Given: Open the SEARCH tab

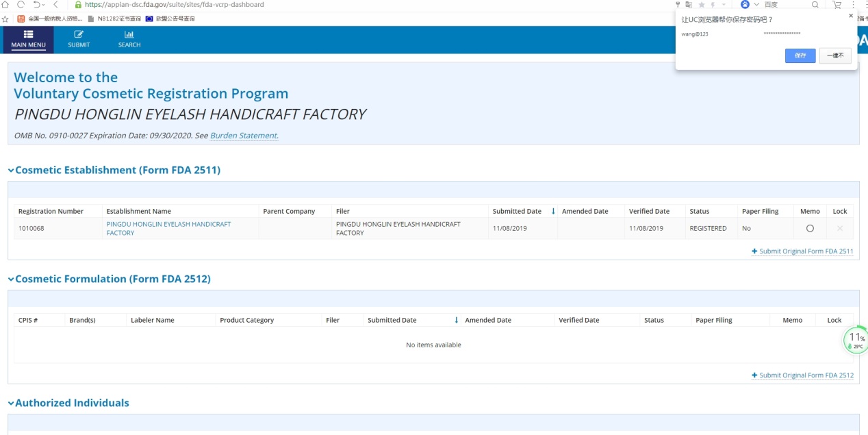Looking at the screenshot, I should tap(129, 39).
